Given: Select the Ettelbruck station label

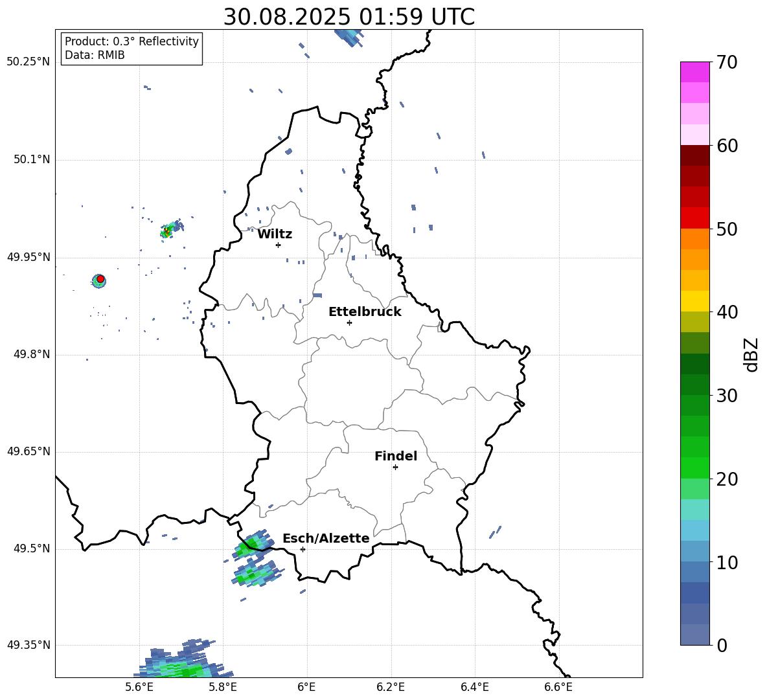Looking at the screenshot, I should pos(365,312).
